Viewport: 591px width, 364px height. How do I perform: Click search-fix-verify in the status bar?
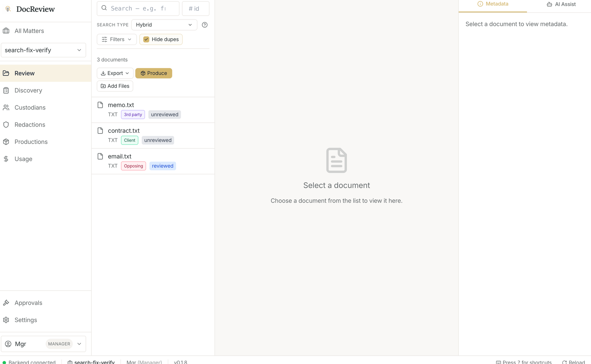click(91, 362)
